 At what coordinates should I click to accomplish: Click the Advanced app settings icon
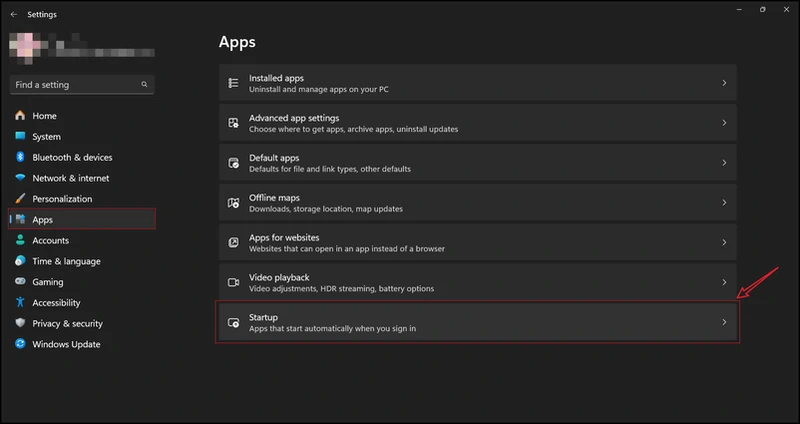click(x=233, y=123)
